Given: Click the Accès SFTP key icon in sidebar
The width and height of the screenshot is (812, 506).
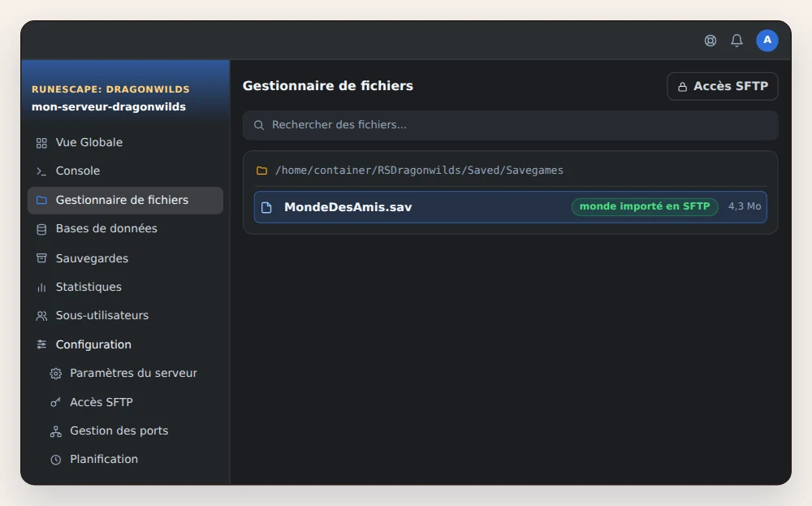Looking at the screenshot, I should click(56, 402).
